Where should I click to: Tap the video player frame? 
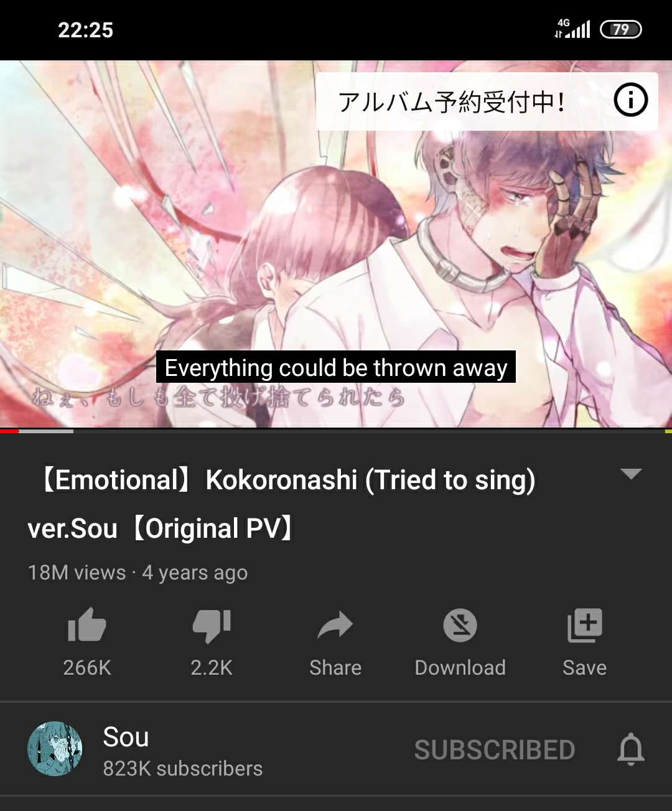[336, 244]
